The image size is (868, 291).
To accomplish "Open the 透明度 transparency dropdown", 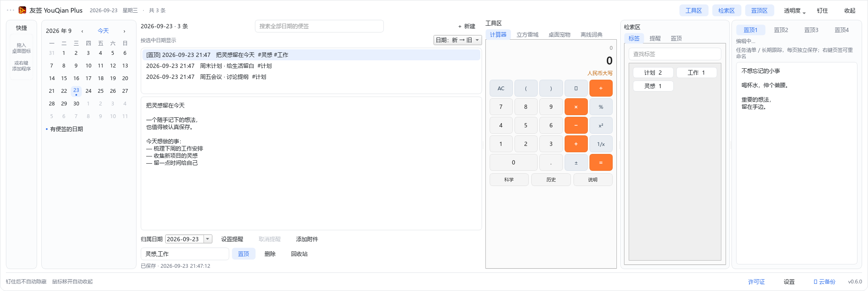I will coord(795,11).
